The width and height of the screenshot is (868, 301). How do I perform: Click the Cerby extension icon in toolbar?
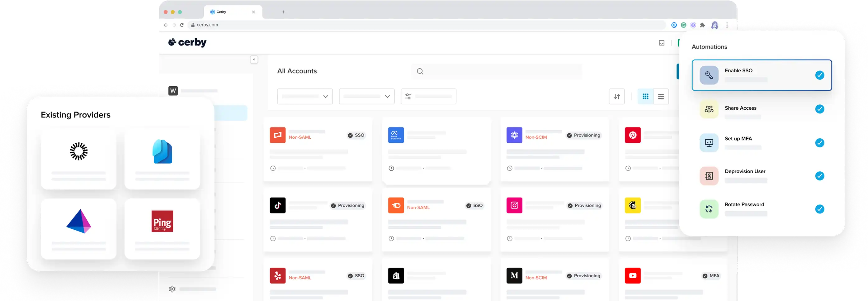(674, 25)
